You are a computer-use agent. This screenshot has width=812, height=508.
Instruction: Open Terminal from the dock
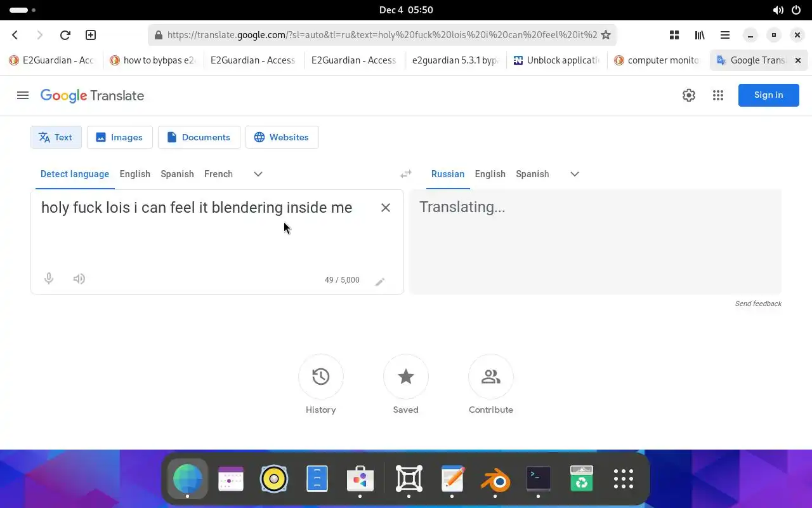click(538, 479)
